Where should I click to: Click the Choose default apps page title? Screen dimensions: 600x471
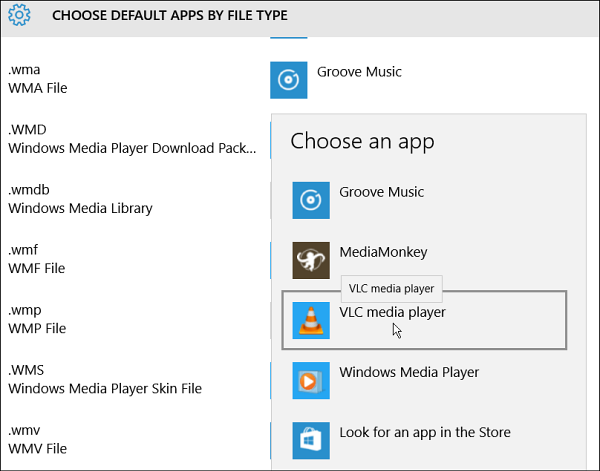pyautogui.click(x=170, y=16)
